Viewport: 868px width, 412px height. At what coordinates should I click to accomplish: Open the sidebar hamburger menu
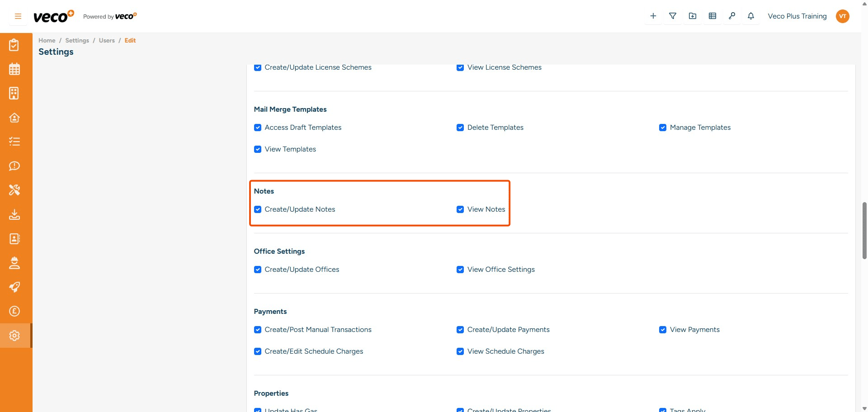18,16
